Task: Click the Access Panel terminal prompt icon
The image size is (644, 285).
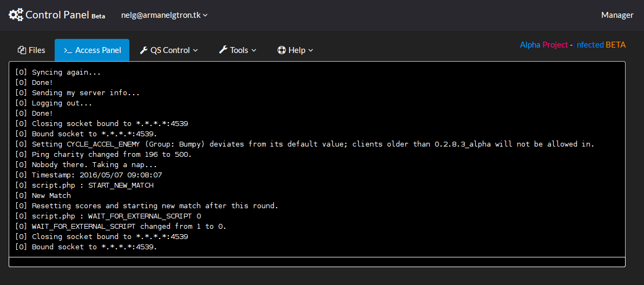Action: point(68,50)
